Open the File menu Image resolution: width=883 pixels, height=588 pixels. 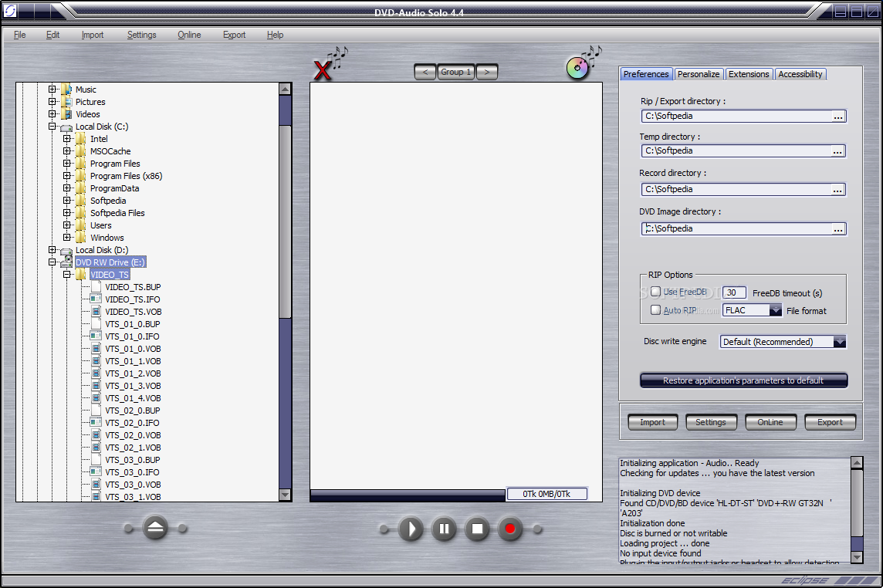pyautogui.click(x=20, y=35)
